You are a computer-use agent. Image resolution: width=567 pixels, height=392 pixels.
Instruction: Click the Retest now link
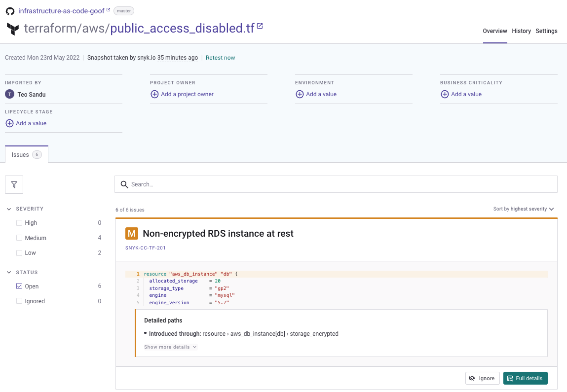tap(220, 58)
